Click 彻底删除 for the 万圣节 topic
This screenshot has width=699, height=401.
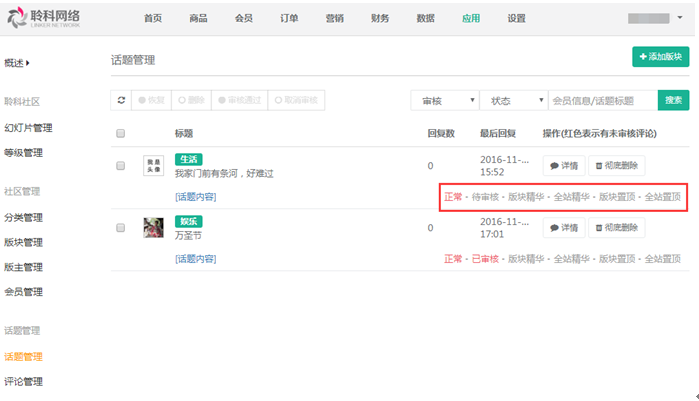point(616,228)
